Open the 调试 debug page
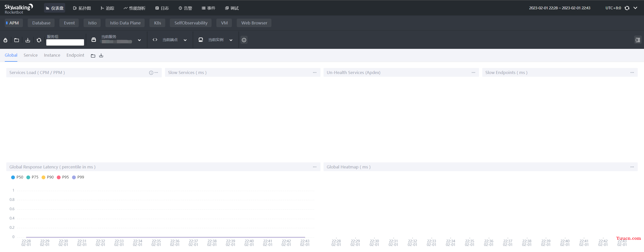This screenshot has width=644, height=252. tap(232, 8)
